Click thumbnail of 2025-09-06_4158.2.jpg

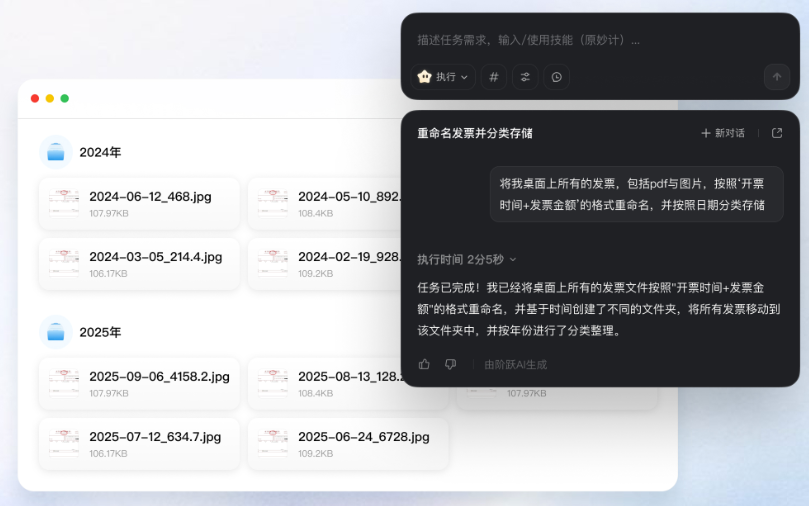pos(64,384)
